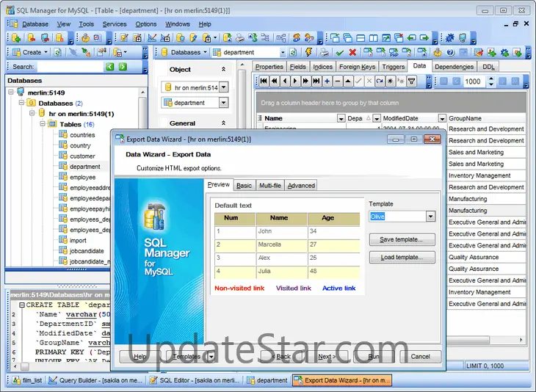Open the blue gear environment options icon
This screenshot has height=392, width=536.
[450, 37]
